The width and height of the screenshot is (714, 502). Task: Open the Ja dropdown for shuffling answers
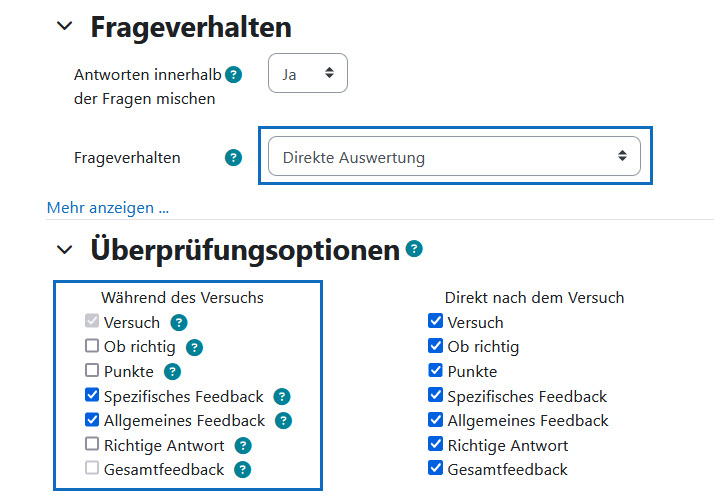pyautogui.click(x=308, y=73)
